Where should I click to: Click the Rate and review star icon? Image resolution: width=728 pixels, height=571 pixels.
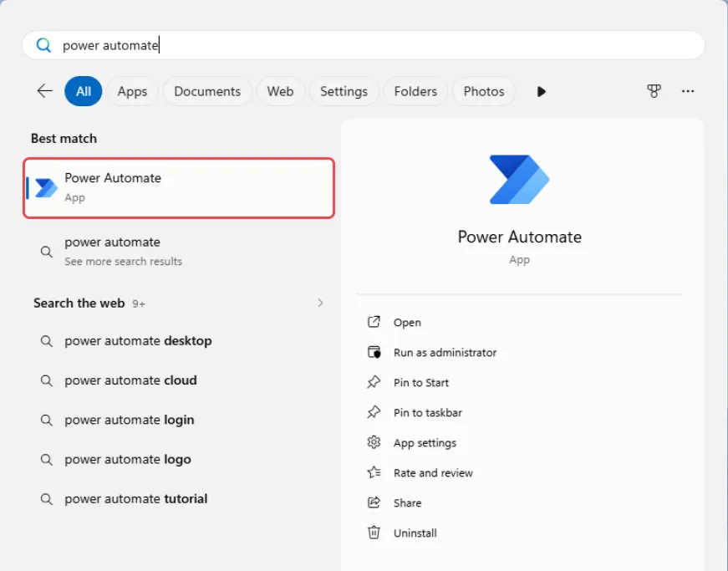pyautogui.click(x=374, y=472)
